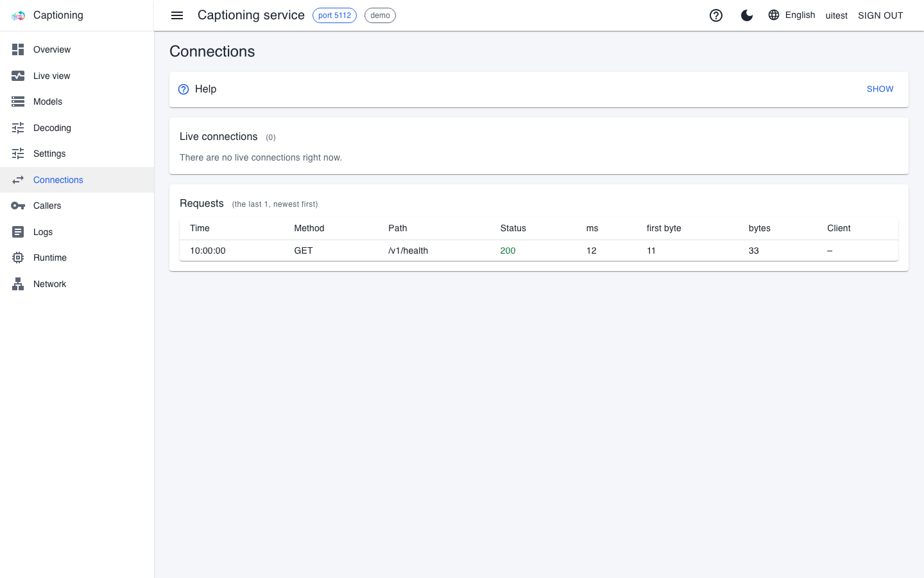Click the SIGN OUT button

coord(880,15)
